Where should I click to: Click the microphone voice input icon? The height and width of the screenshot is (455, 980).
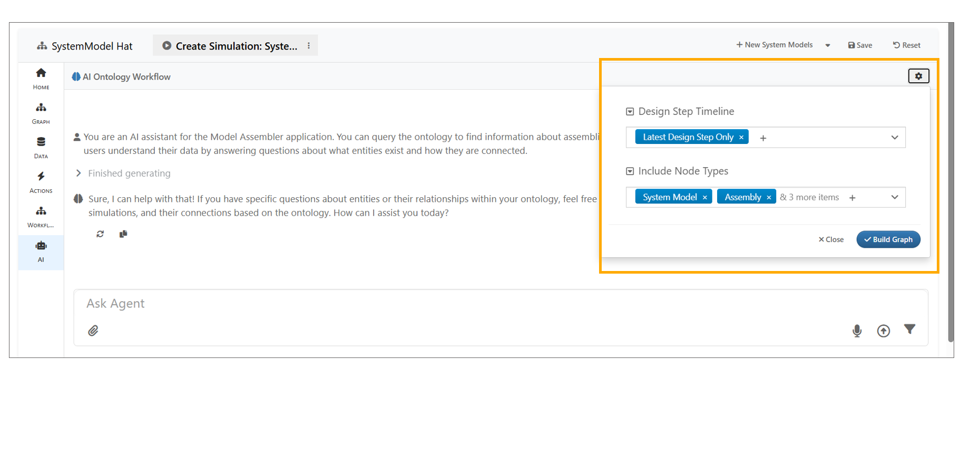(x=857, y=331)
